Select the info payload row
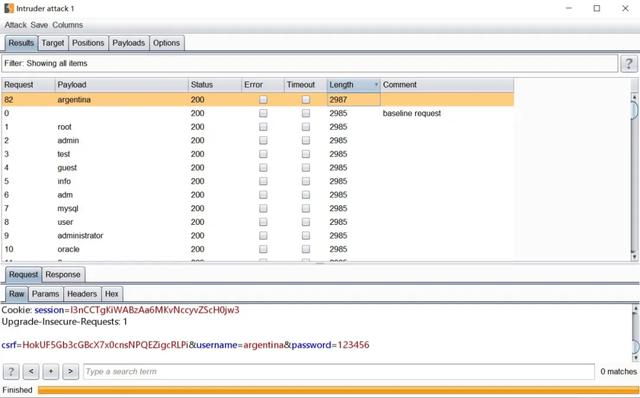The height and width of the screenshot is (398, 640). click(x=258, y=181)
